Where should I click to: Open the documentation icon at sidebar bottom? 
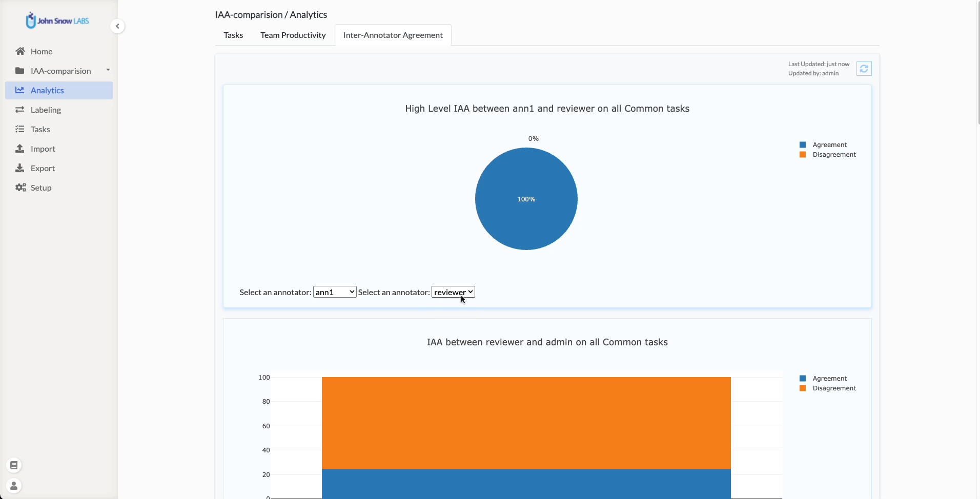tap(14, 465)
